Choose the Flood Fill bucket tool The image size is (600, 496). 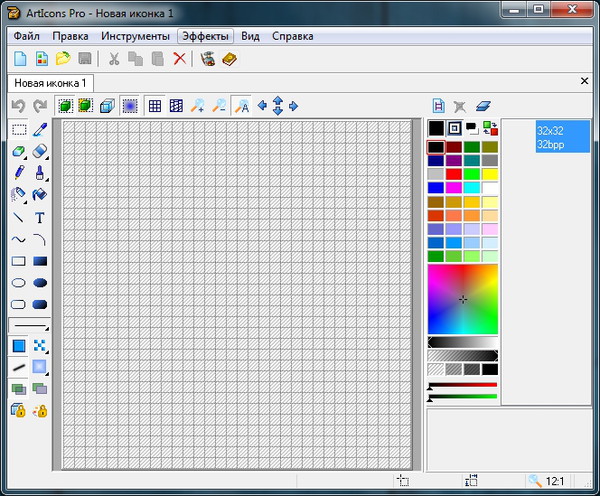(40, 195)
